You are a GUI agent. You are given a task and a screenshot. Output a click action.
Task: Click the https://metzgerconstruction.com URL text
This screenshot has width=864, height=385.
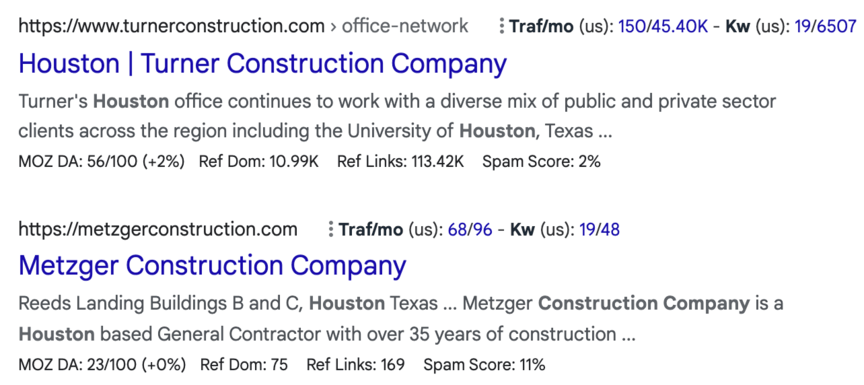pyautogui.click(x=158, y=229)
